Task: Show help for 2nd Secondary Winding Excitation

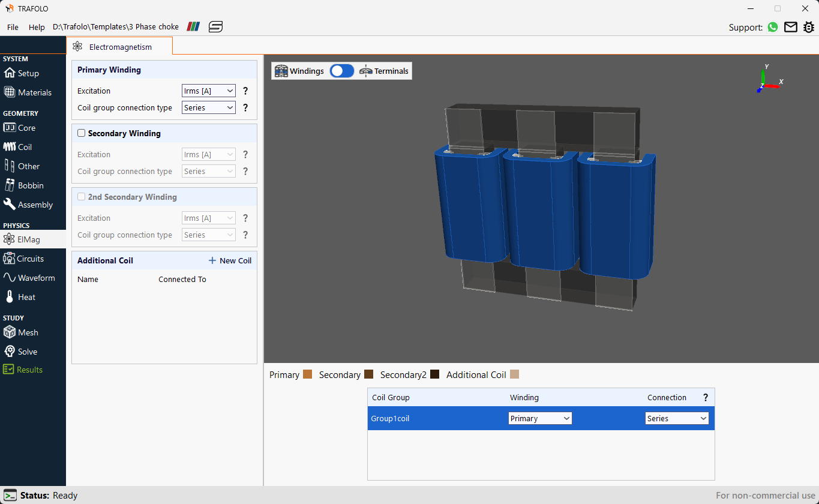Action: [245, 218]
